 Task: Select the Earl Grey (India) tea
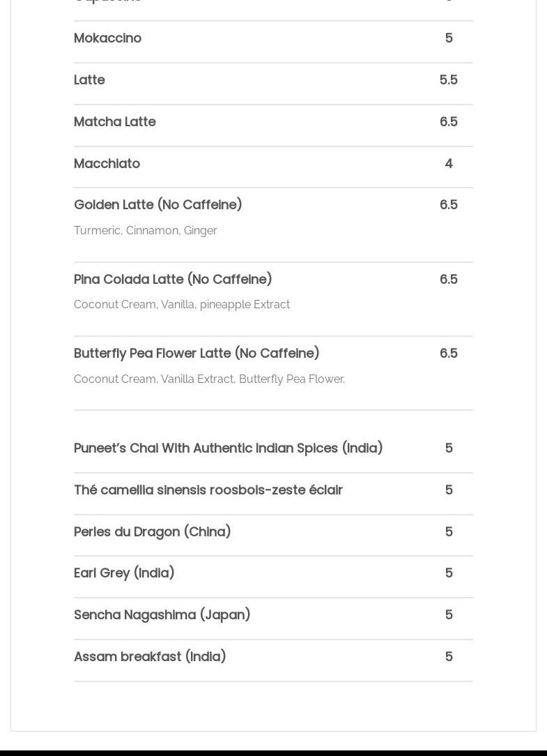(x=124, y=573)
